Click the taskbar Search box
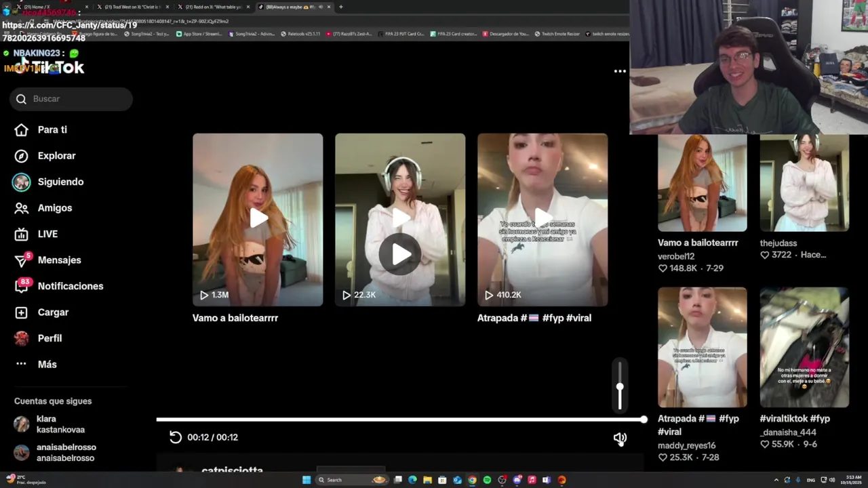This screenshot has height=488, width=868. click(353, 480)
